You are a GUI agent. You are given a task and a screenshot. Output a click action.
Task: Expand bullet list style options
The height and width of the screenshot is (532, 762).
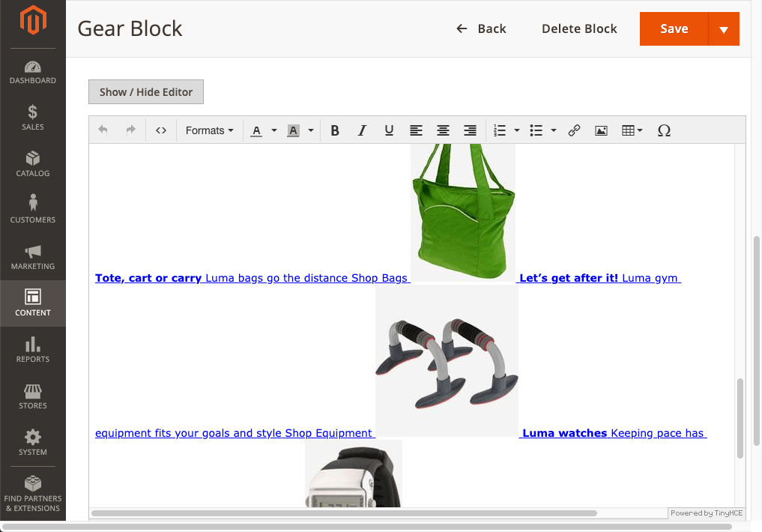[x=554, y=130]
